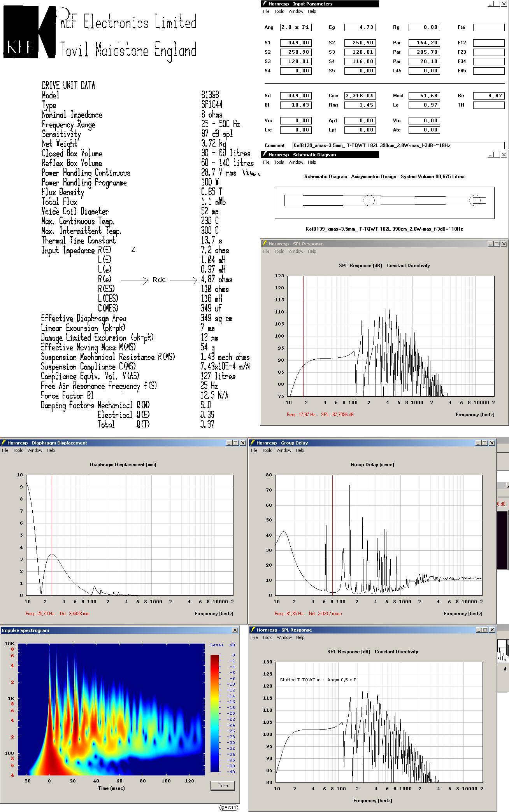Click the Par field showing 20,10
This screenshot has height=812, width=509.
[x=424, y=61]
